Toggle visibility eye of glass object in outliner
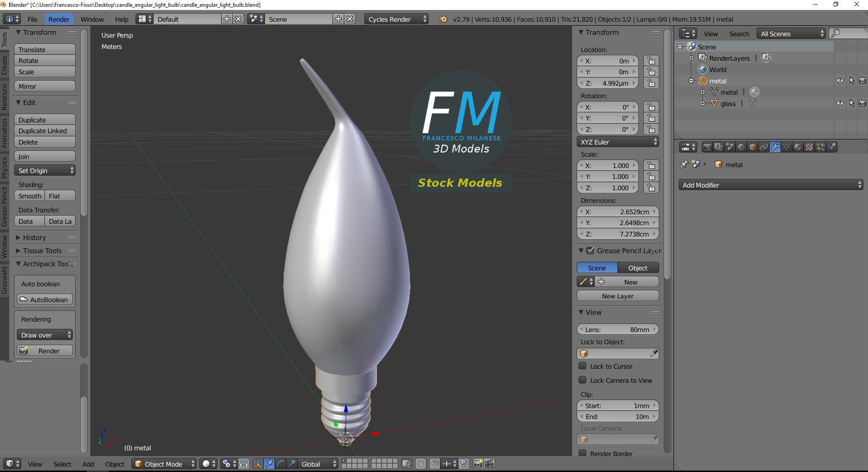Viewport: 868px width, 472px height. point(840,103)
